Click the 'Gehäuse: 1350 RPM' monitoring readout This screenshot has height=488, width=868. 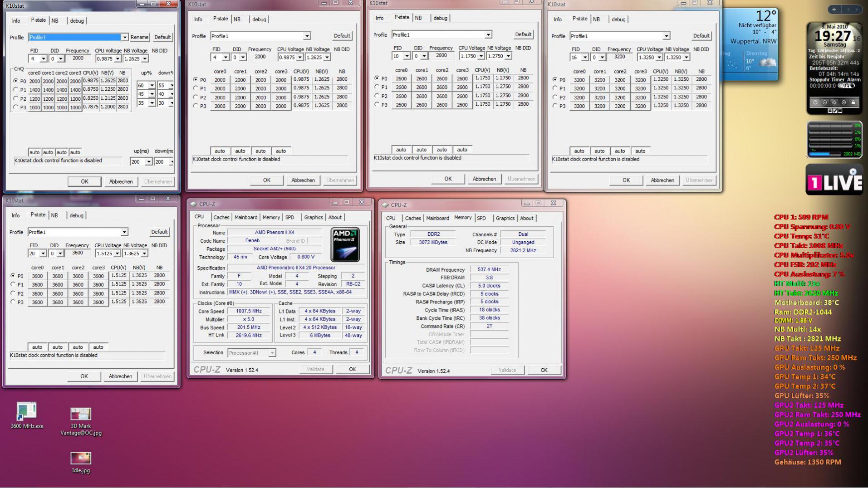pyautogui.click(x=808, y=462)
